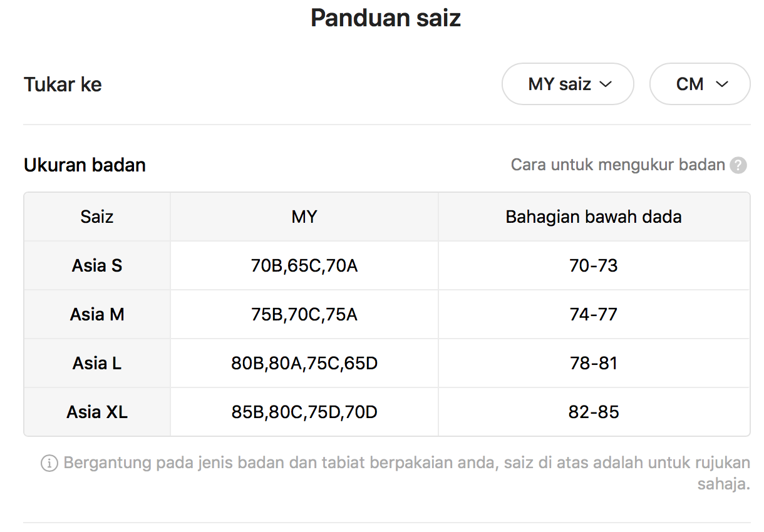Click the Ukuran badan heading
Screen dimensions: 764x532
[x=85, y=165]
